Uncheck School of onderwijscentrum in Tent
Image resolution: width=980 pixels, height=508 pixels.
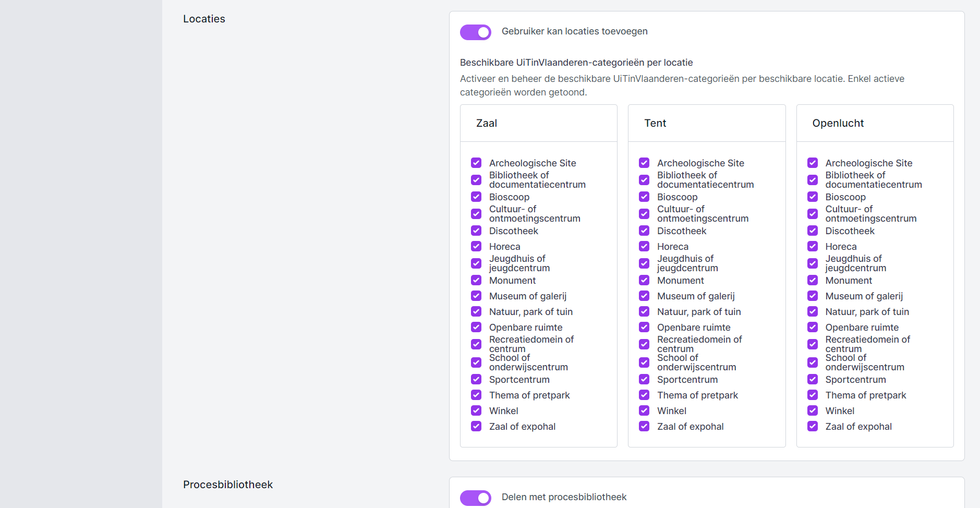[644, 362]
